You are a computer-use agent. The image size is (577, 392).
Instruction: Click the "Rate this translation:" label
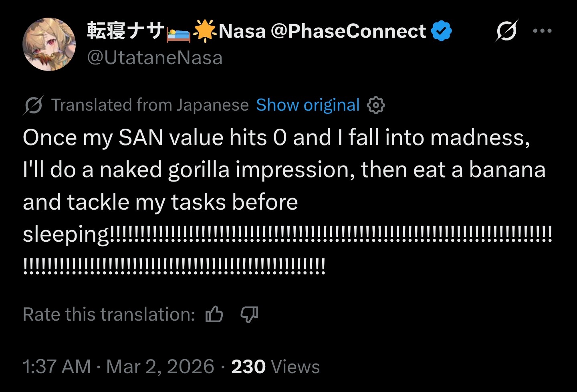coord(109,314)
